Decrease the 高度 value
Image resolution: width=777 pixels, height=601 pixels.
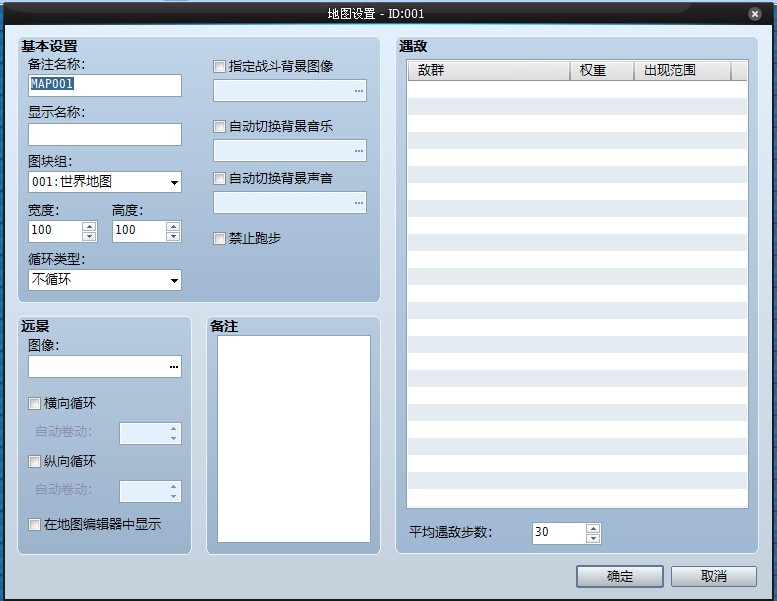click(x=173, y=236)
